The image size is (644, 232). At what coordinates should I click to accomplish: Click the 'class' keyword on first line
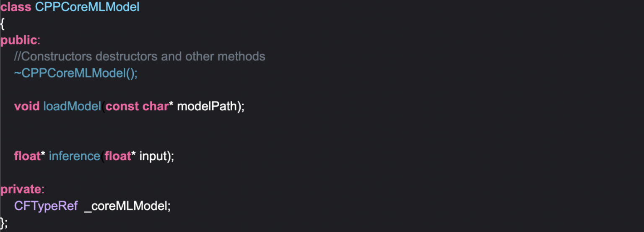point(16,7)
